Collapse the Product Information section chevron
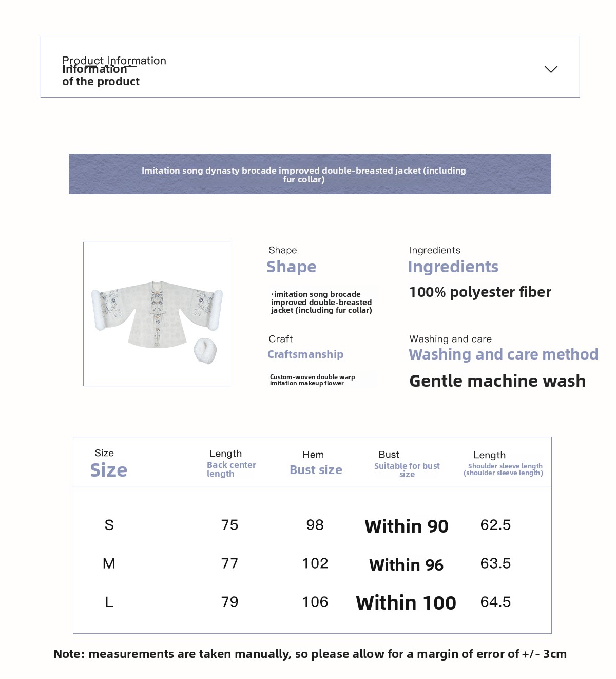Viewport: 616px width, 679px height. (551, 69)
